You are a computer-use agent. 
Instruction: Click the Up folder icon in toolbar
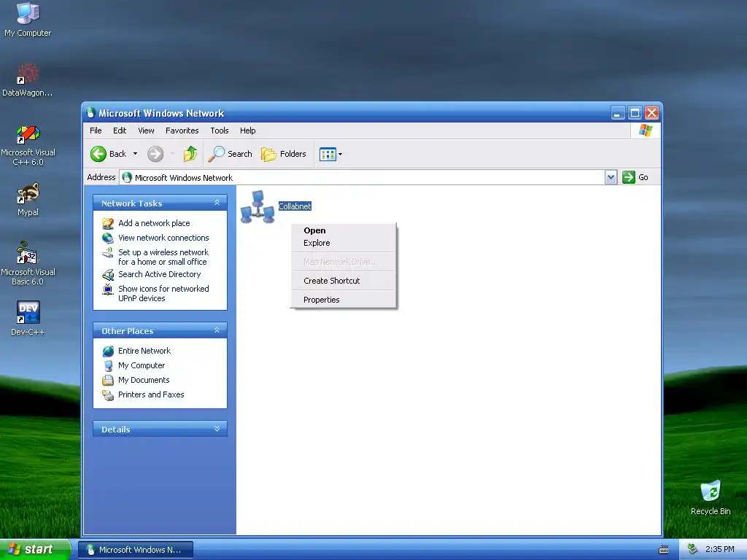click(x=190, y=154)
